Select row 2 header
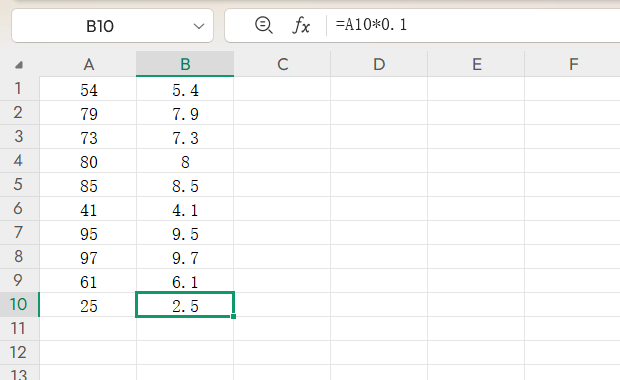The image size is (620, 380). 19,113
